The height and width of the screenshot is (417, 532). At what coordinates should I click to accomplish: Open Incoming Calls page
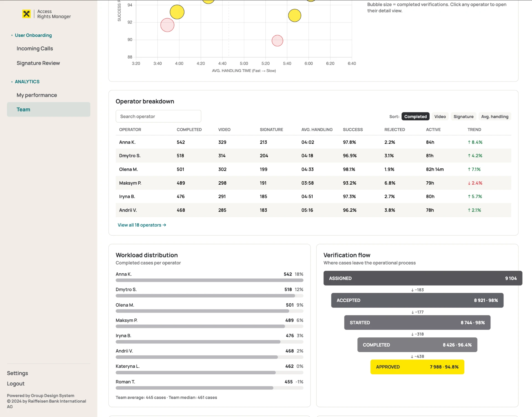35,49
